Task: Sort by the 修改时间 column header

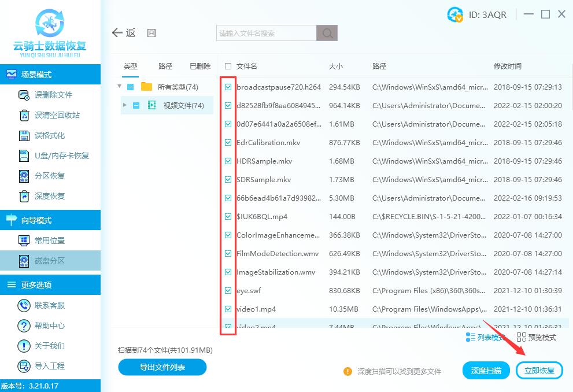Action: [508, 66]
